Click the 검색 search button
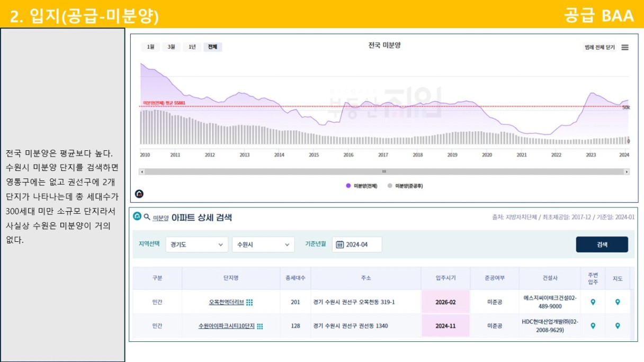This screenshot has width=644, height=362. coord(602,245)
